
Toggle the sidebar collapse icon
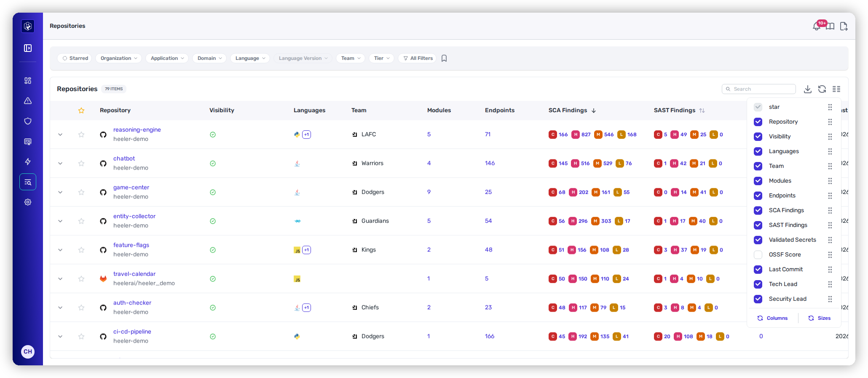28,48
